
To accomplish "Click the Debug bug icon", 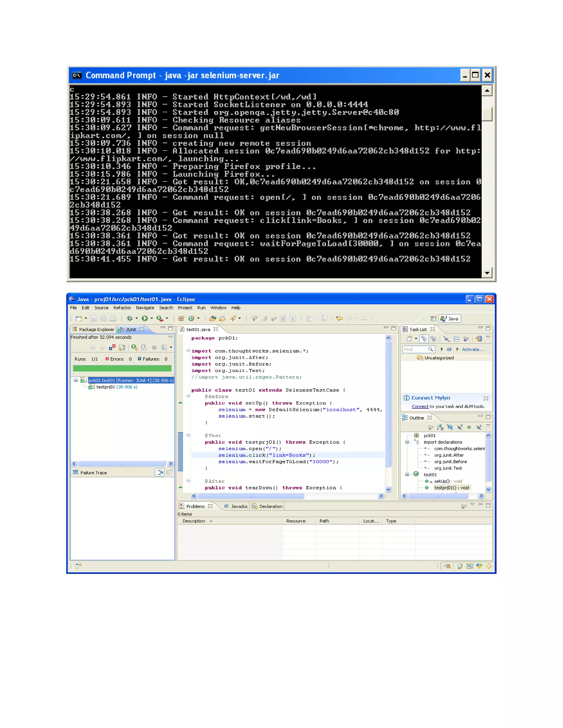I will 130,318.
